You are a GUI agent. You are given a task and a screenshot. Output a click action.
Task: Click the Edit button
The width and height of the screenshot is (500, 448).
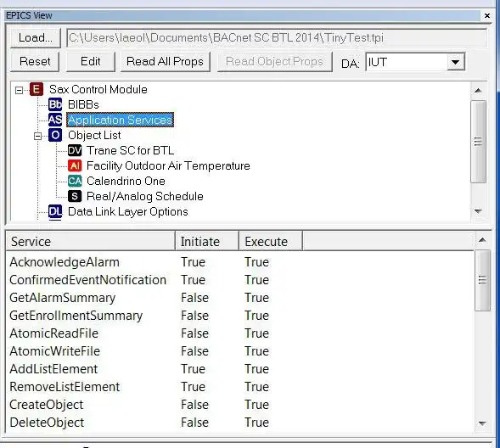pos(91,61)
